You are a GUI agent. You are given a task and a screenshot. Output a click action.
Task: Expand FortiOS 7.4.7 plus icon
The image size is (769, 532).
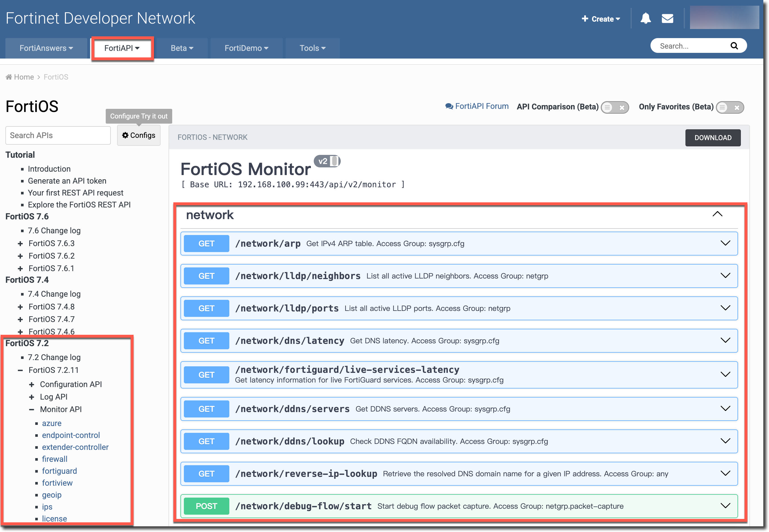(x=20, y=320)
